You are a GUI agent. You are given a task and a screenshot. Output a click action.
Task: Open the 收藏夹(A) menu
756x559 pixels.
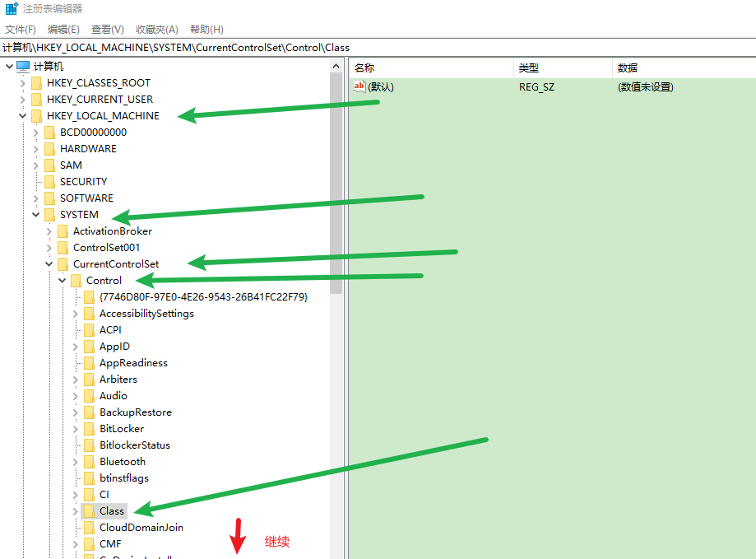click(x=156, y=29)
